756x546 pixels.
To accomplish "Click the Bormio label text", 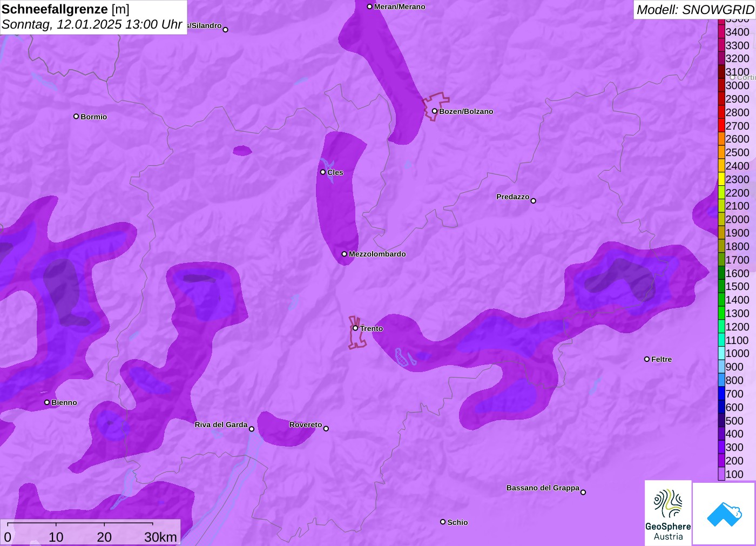I will pyautogui.click(x=94, y=117).
